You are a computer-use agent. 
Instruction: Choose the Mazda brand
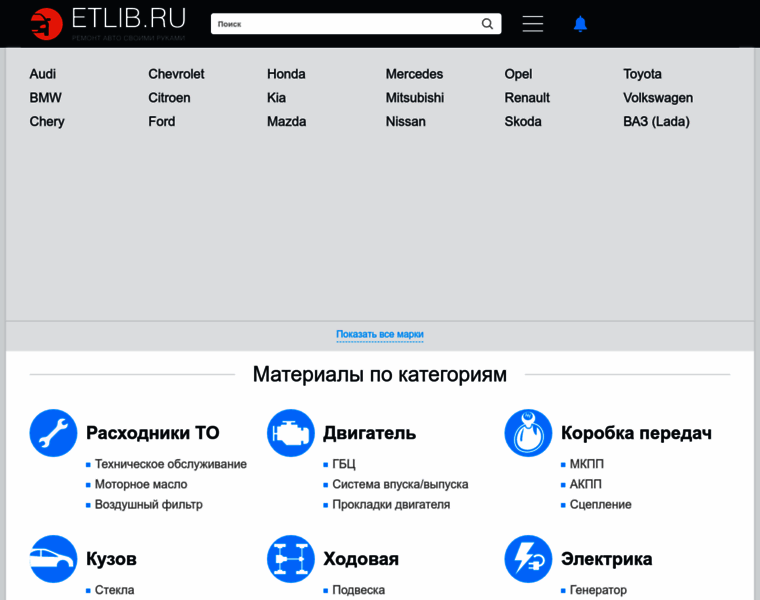[x=286, y=122]
